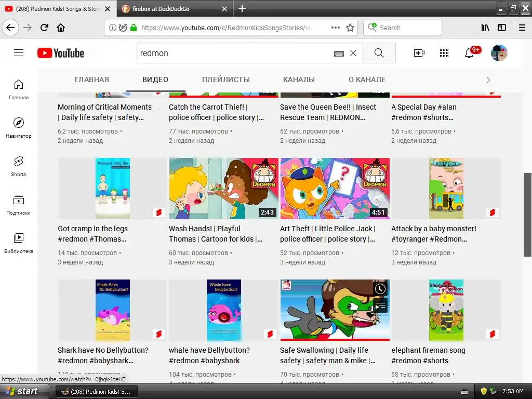This screenshot has width=532, height=399.
Task: Open the Firefox hamburger menu
Action: pyautogui.click(x=522, y=28)
